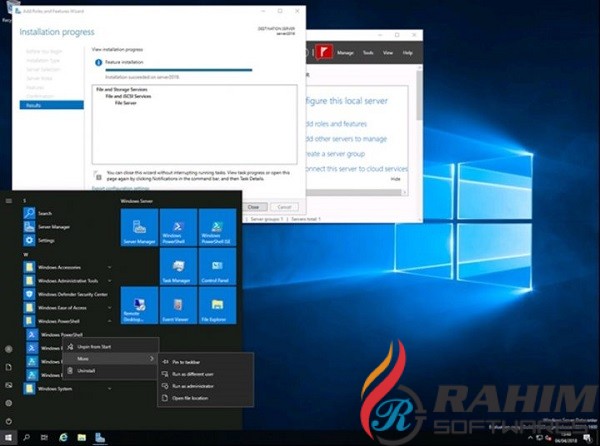
Task: Click Connect this server to cloud services
Action: [x=357, y=169]
